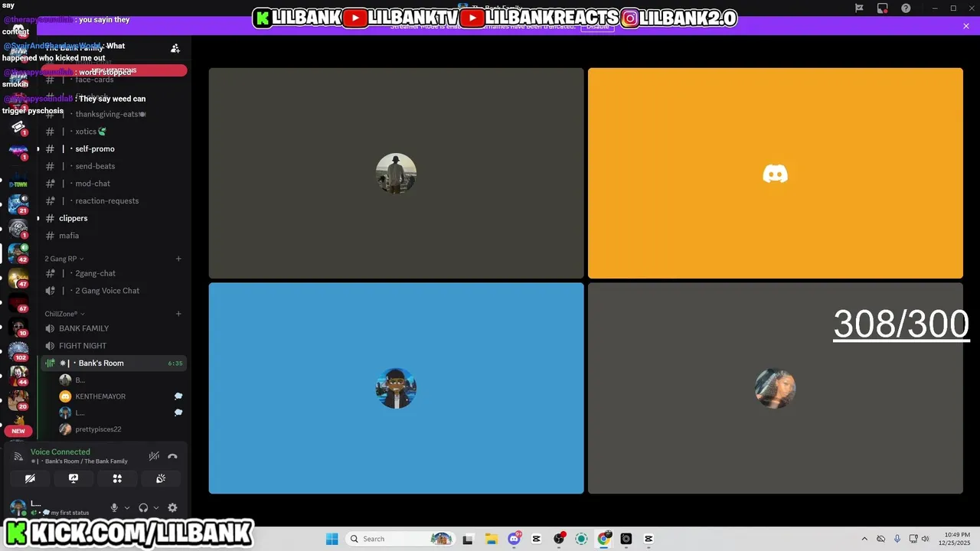Collapse the 2 Gang RP category
Viewport: 980px width, 551px height.
click(64, 259)
